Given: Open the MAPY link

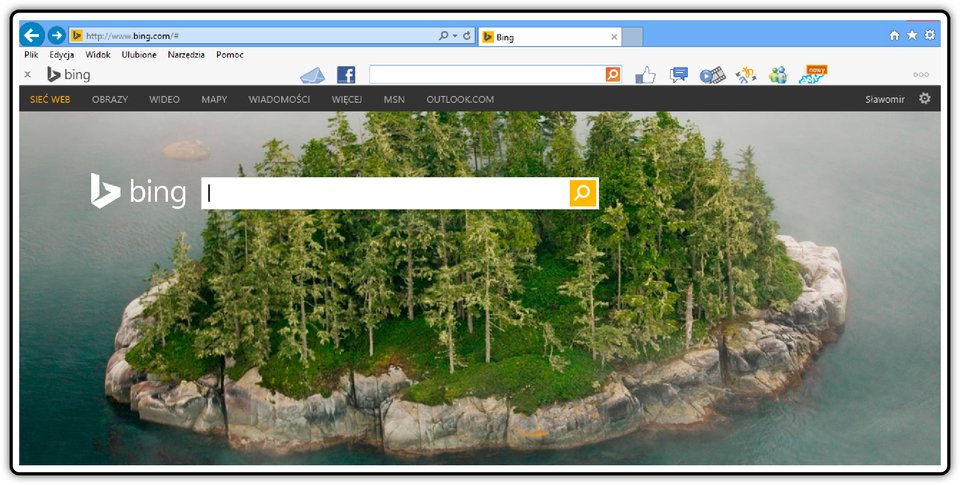Looking at the screenshot, I should pyautogui.click(x=214, y=99).
